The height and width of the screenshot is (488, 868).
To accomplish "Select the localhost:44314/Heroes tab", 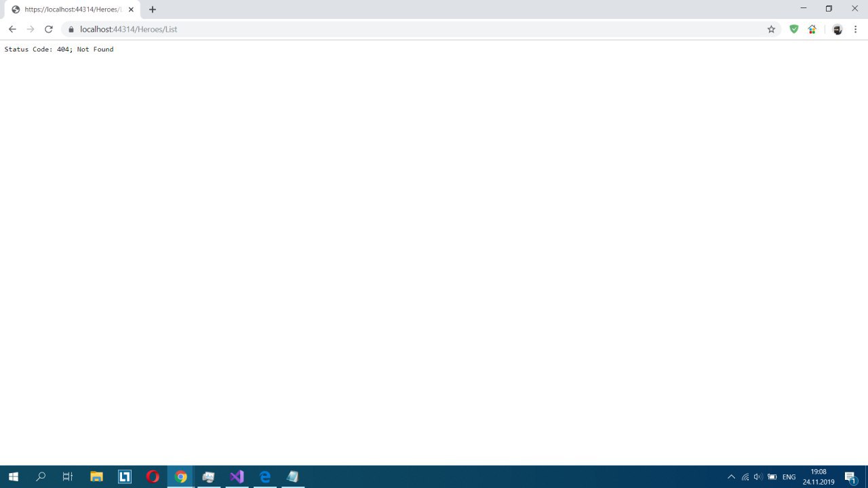I will [x=73, y=9].
